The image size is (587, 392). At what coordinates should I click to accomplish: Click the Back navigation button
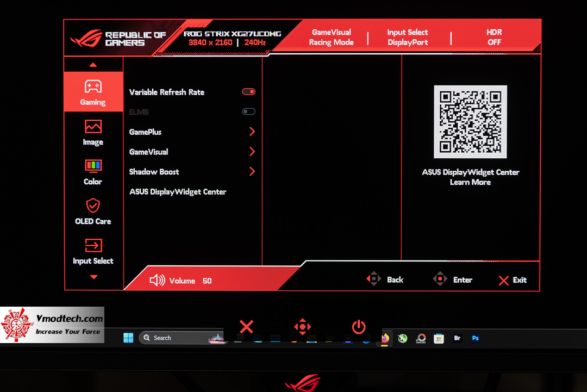pyautogui.click(x=384, y=279)
